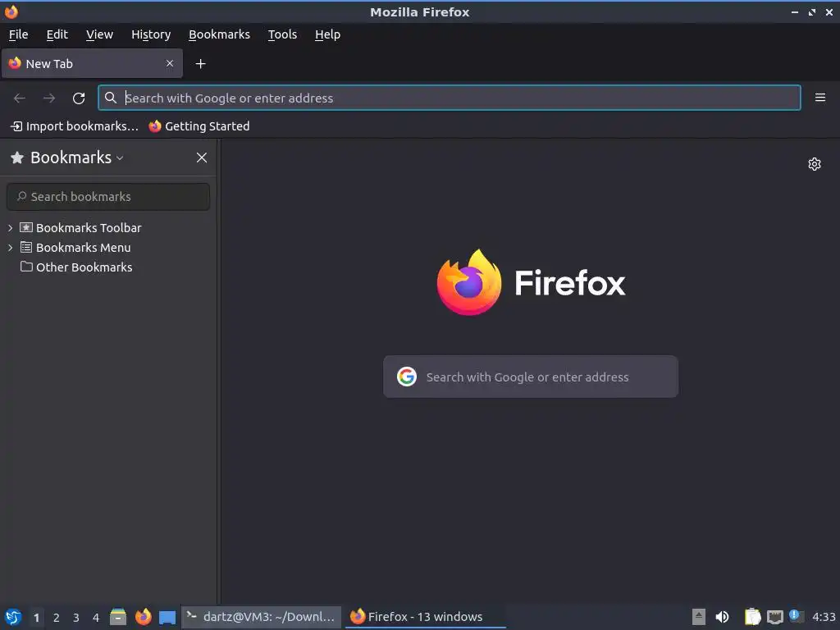Open the volume control in tray
Screen dimensions: 840x630
point(722,617)
